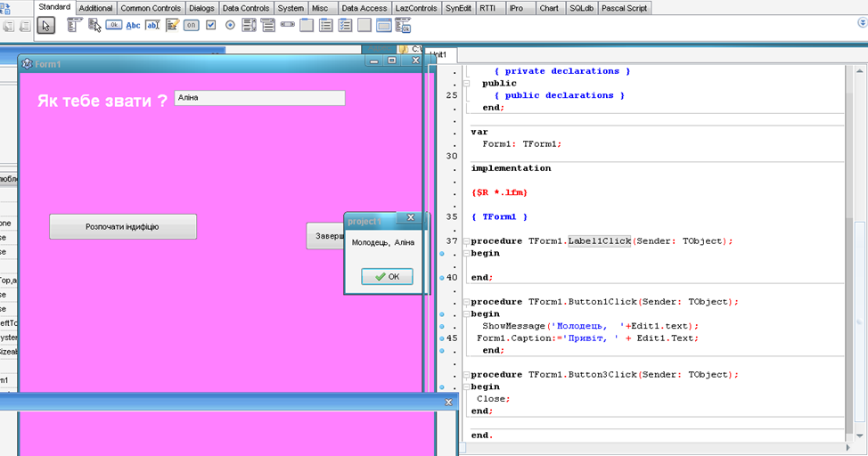Viewport: 868px width, 456px height.
Task: Collapse the Label1Click procedure fold marker
Action: [467, 241]
